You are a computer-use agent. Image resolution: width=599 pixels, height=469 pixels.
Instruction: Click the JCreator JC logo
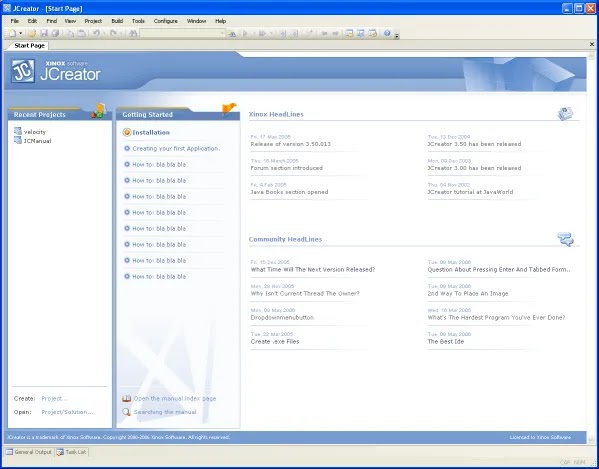pos(23,71)
